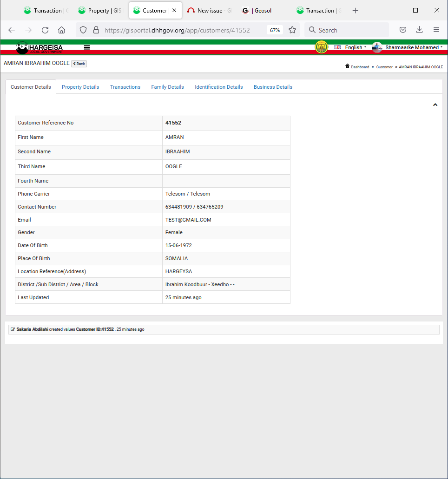Follow the Customer breadcrumb link
This screenshot has width=448, height=479.
point(384,67)
